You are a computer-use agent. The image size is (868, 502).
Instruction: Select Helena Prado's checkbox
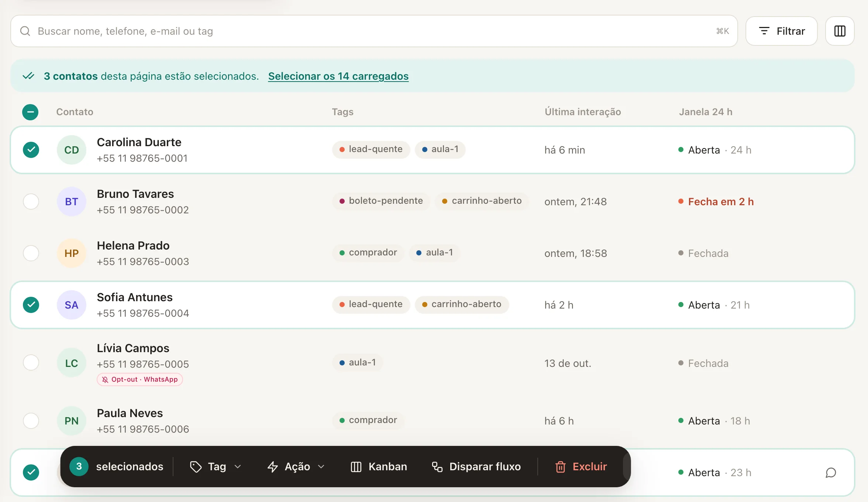31,253
